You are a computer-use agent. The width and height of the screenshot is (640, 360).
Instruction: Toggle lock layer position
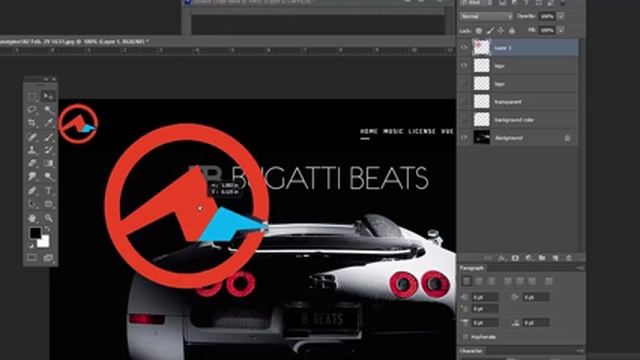click(x=501, y=31)
